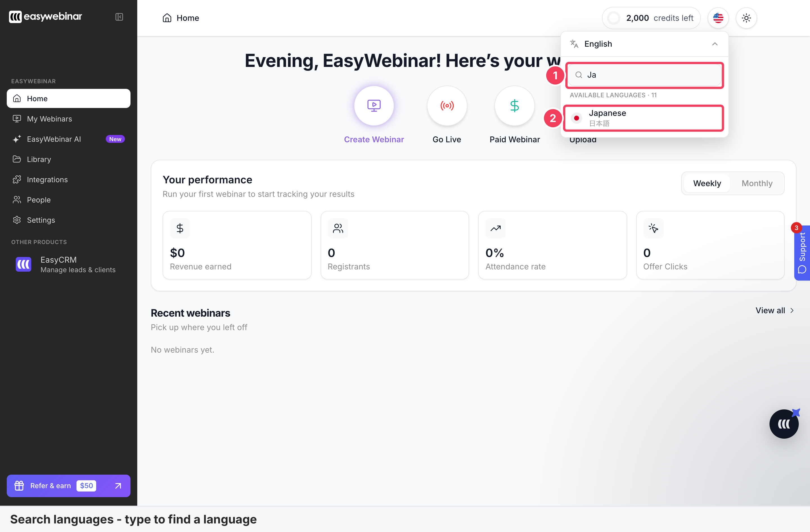Image resolution: width=810 pixels, height=532 pixels.
Task: Switch performance view to Weekly
Action: [706, 183]
